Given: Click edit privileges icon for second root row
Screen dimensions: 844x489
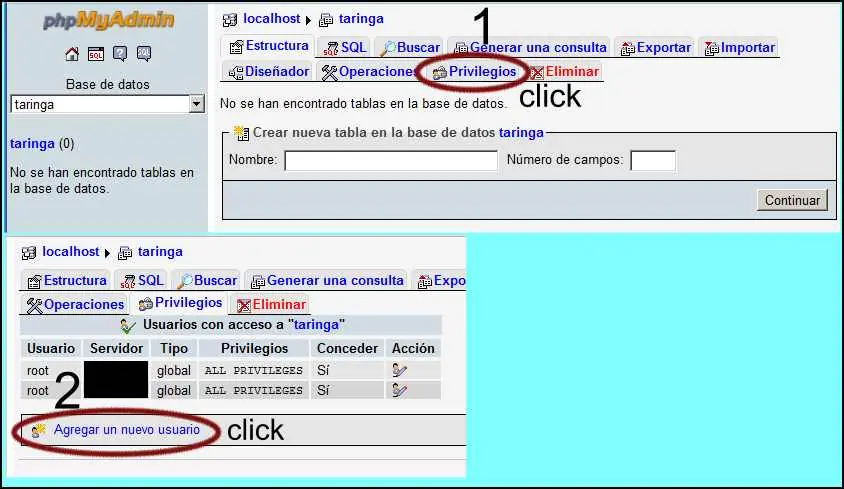Looking at the screenshot, I should pos(399,390).
